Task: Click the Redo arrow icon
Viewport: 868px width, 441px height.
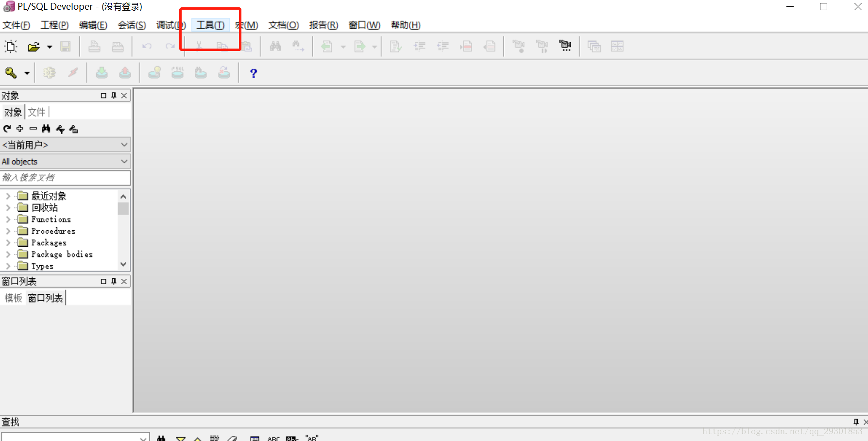Action: pos(170,46)
